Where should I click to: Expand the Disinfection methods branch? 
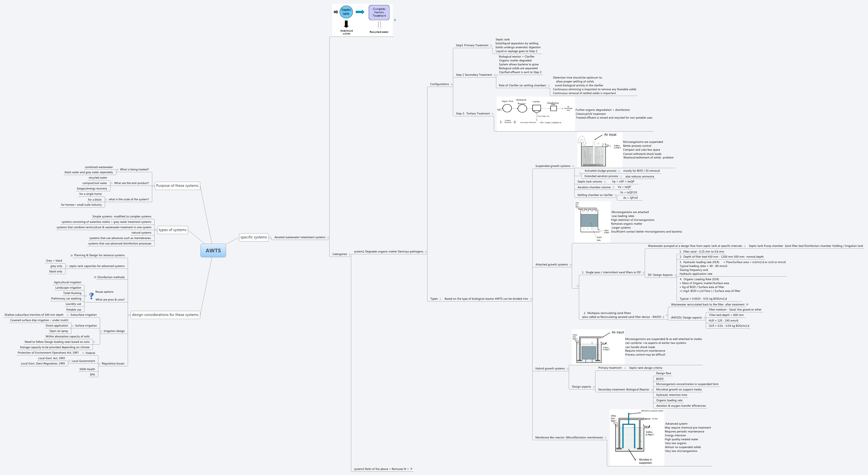pyautogui.click(x=95, y=277)
